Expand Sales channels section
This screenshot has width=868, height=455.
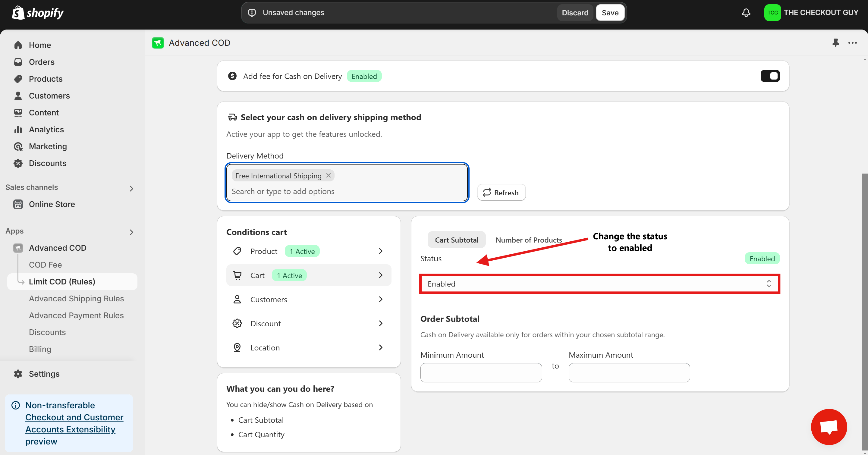[131, 188]
